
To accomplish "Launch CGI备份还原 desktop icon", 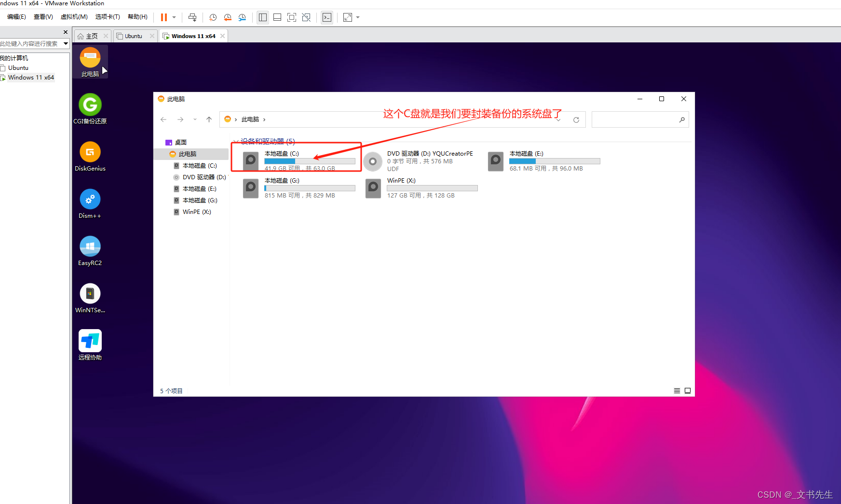I will (x=90, y=109).
